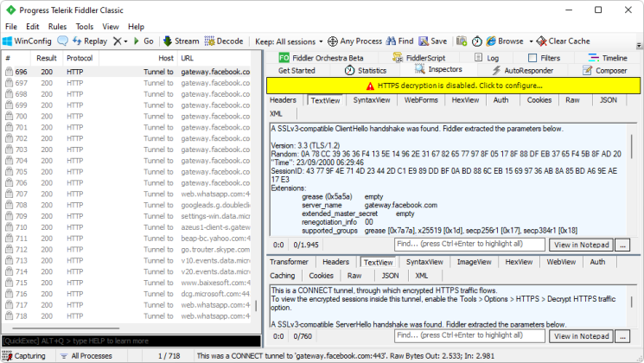644x363 pixels.
Task: Click request pane ellipsis button
Action: point(622,245)
